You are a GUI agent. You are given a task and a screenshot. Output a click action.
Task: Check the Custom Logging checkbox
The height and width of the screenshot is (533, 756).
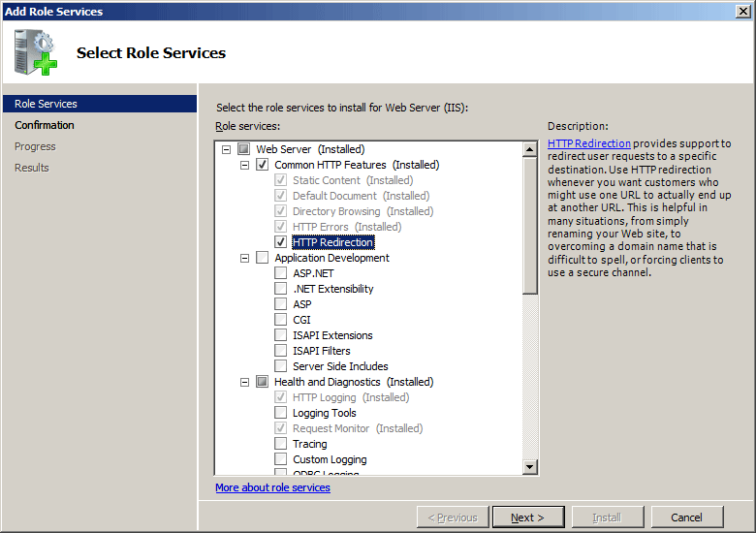pos(281,458)
